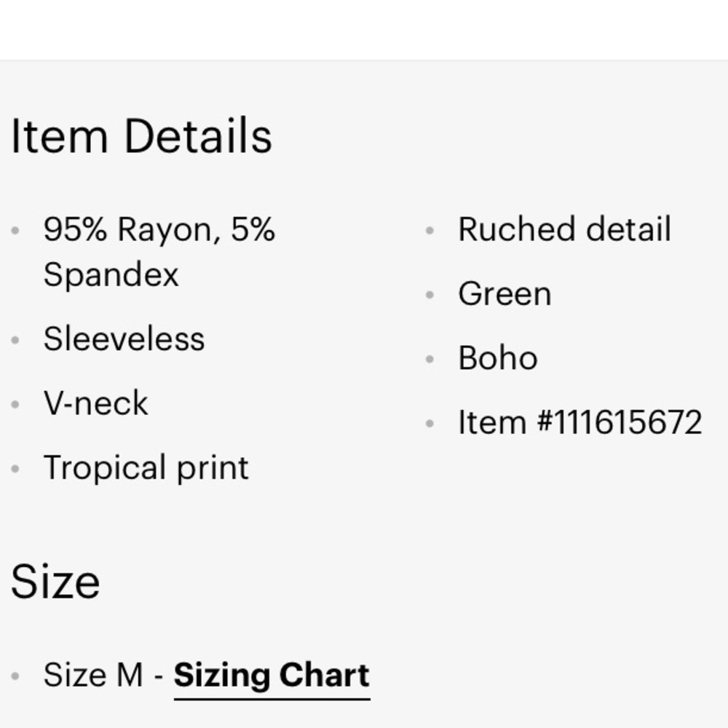The width and height of the screenshot is (728, 728).
Task: Click the Ruched detail item
Action: tap(565, 229)
